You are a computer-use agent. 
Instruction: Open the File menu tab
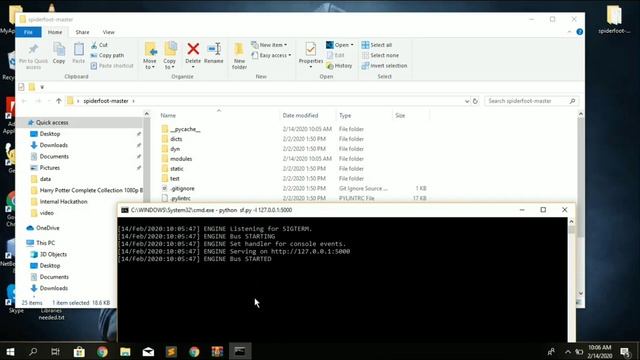click(28, 32)
